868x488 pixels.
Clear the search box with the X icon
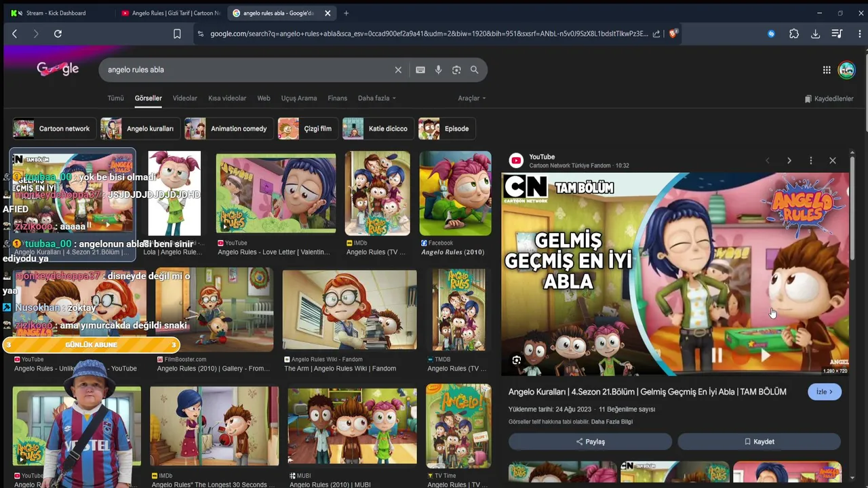point(398,70)
